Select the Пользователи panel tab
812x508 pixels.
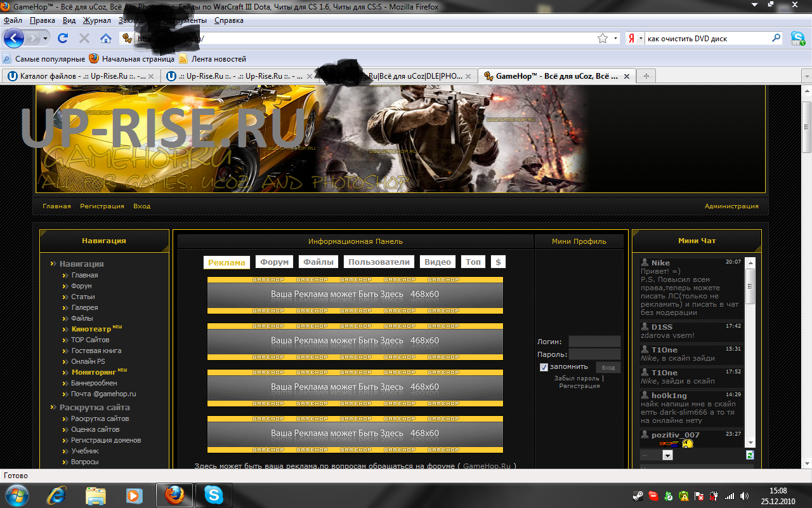click(x=379, y=262)
